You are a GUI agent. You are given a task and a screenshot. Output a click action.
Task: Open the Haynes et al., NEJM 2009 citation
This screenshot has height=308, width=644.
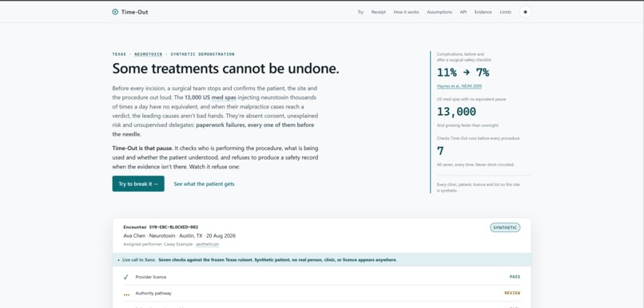tap(459, 86)
